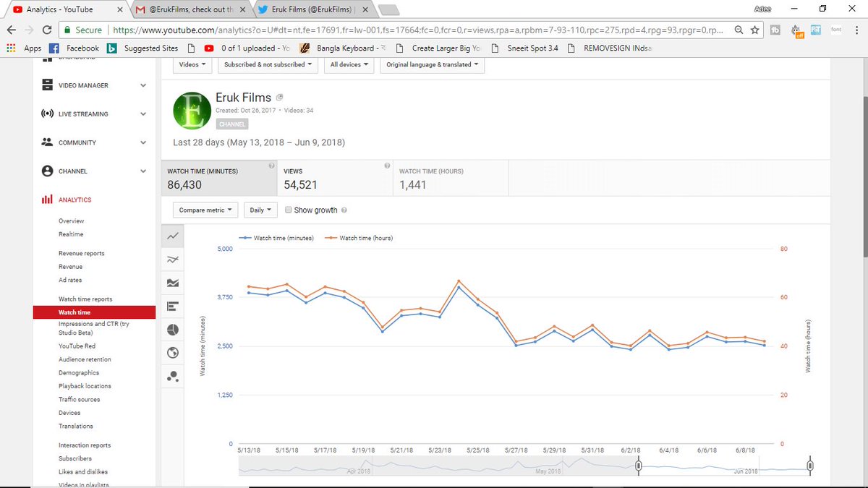868x488 pixels.
Task: Click the help icon on Views card
Action: point(388,166)
